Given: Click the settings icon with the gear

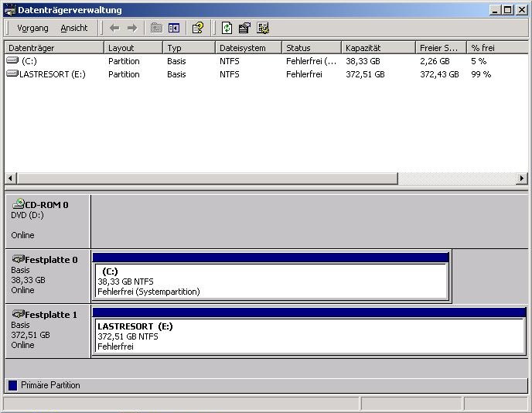Looking at the screenshot, I should pos(263,28).
